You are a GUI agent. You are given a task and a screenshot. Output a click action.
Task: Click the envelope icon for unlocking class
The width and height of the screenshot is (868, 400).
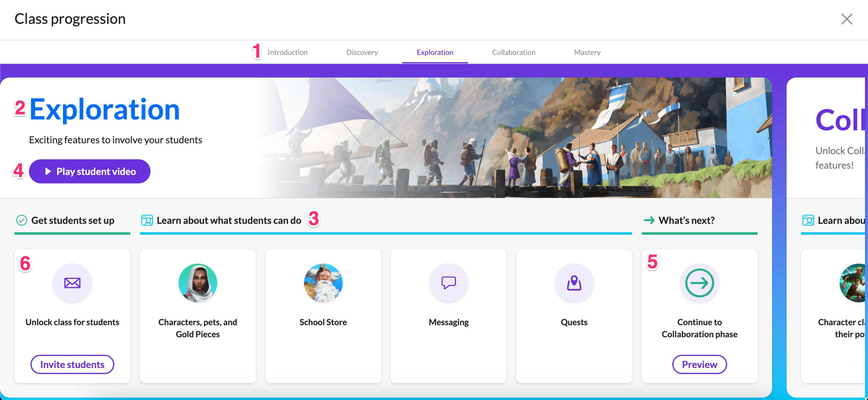coord(72,283)
